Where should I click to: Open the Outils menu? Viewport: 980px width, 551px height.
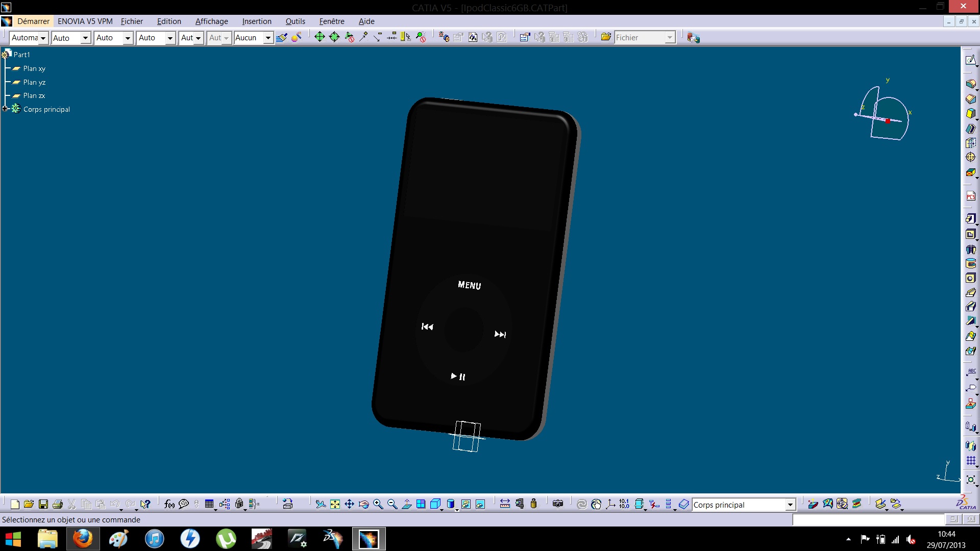[x=295, y=21]
